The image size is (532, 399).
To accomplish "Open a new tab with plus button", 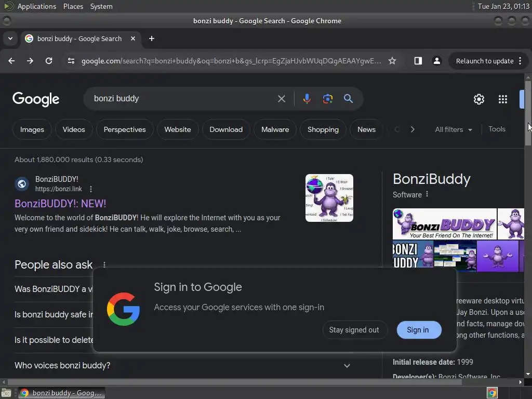I will tap(152, 38).
